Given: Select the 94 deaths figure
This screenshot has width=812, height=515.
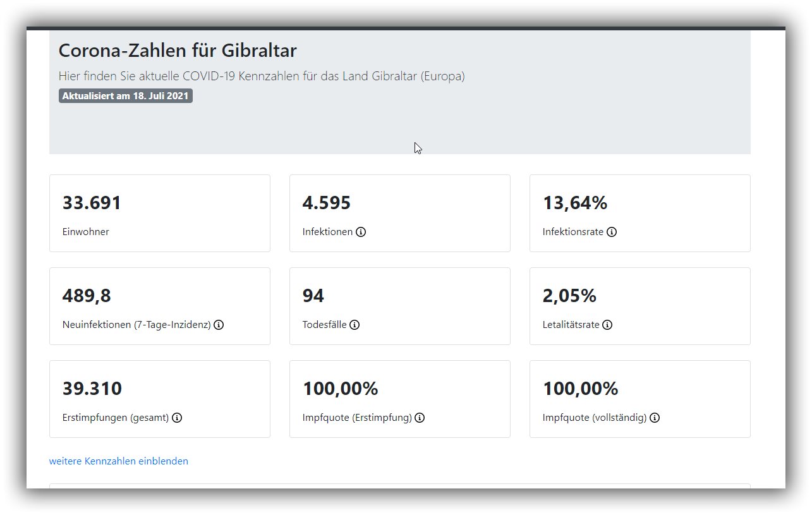Looking at the screenshot, I should click(313, 296).
